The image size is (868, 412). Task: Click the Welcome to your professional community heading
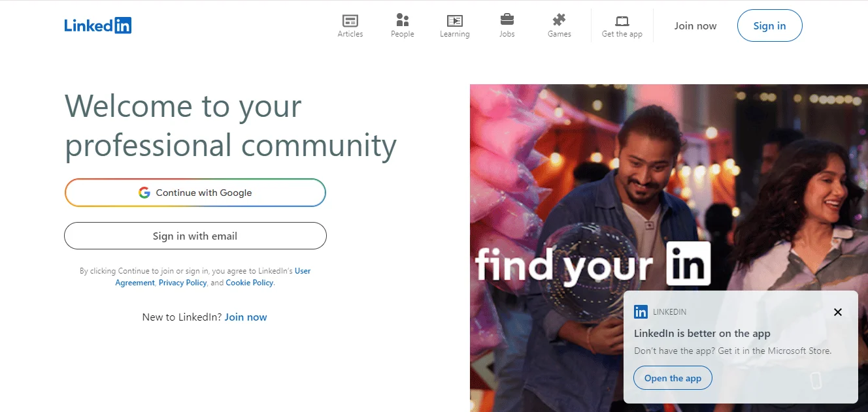[230, 125]
